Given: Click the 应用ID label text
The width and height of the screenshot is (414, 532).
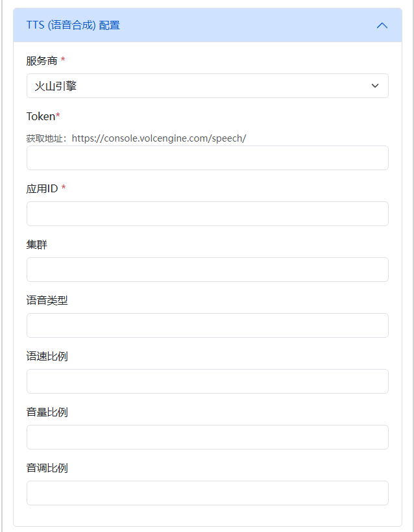Looking at the screenshot, I should 42,188.
